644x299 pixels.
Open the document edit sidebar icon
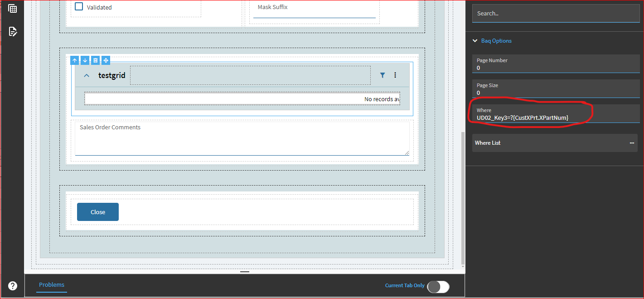click(x=13, y=31)
